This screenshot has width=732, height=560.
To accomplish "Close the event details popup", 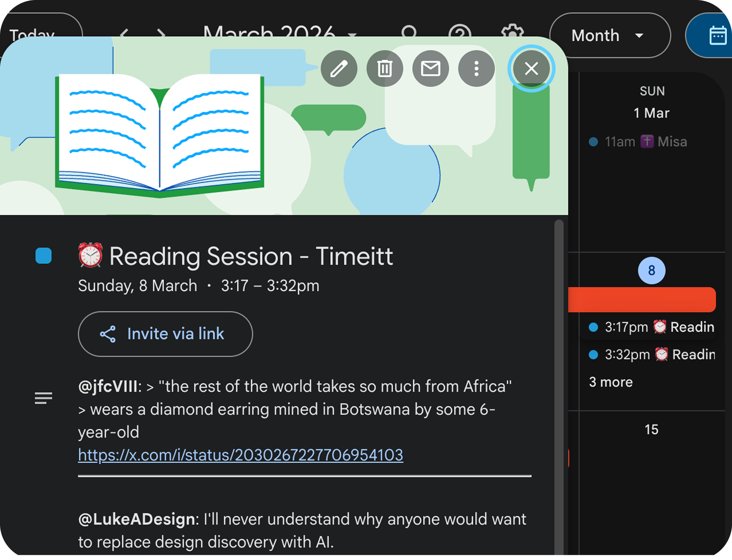I will tap(531, 69).
